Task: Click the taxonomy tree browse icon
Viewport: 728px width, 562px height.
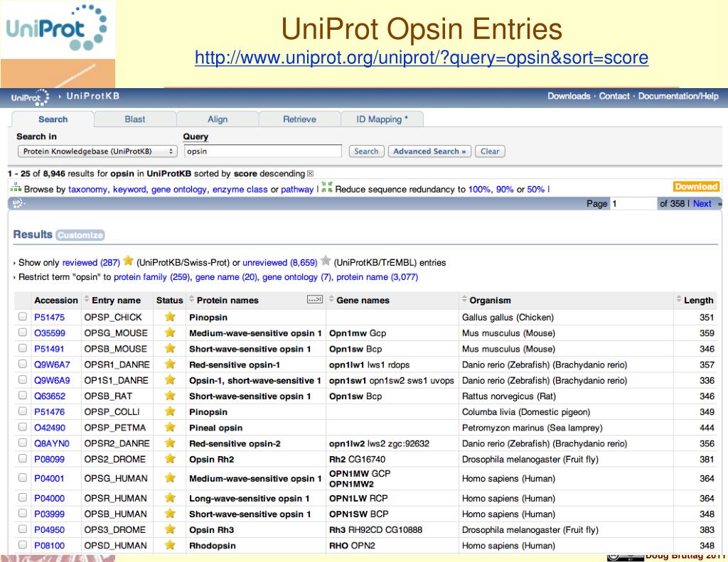Action: tap(16, 188)
